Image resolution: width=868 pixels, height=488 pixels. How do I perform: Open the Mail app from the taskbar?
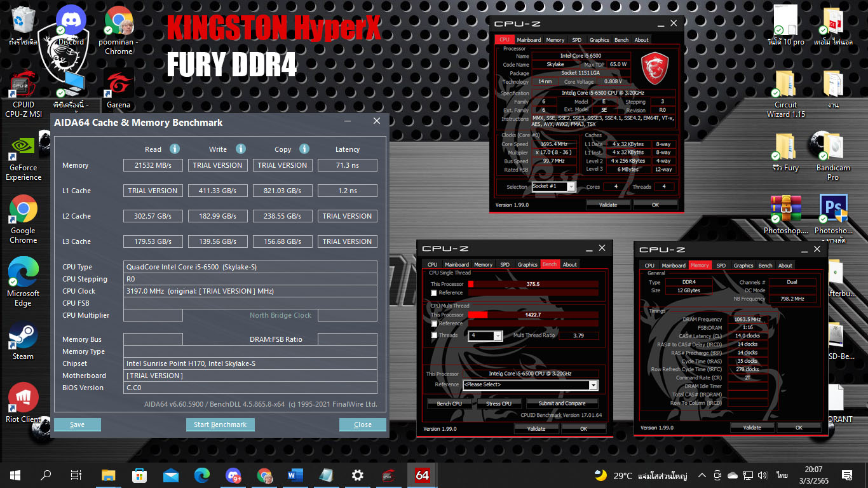[171, 475]
